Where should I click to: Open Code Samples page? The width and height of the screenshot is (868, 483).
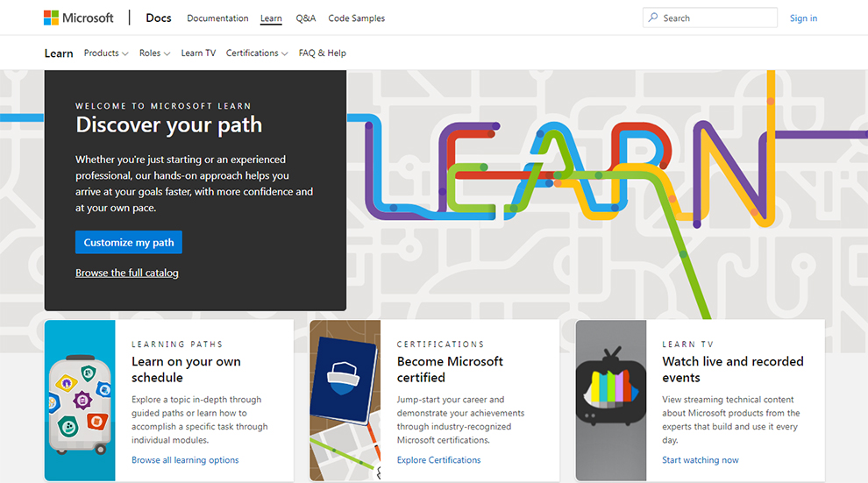[357, 18]
